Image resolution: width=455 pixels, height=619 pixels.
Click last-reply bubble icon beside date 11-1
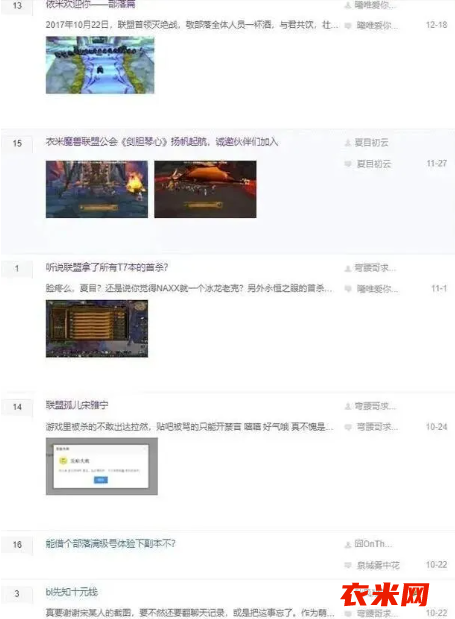tap(348, 289)
